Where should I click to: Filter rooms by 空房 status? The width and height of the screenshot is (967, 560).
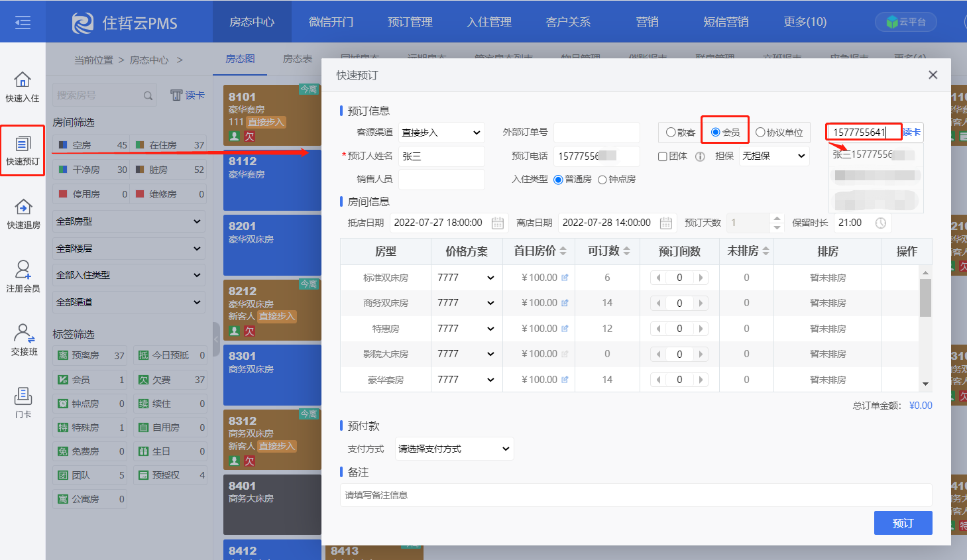coord(91,145)
